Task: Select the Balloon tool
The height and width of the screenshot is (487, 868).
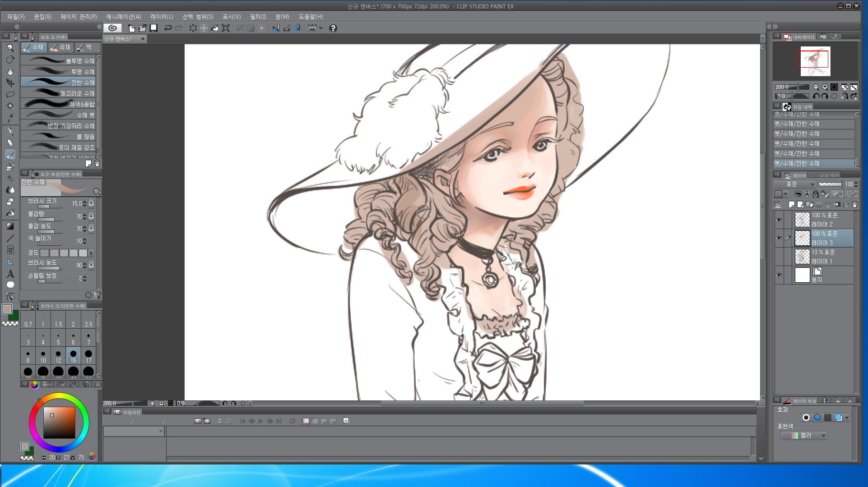Action: click(10, 285)
